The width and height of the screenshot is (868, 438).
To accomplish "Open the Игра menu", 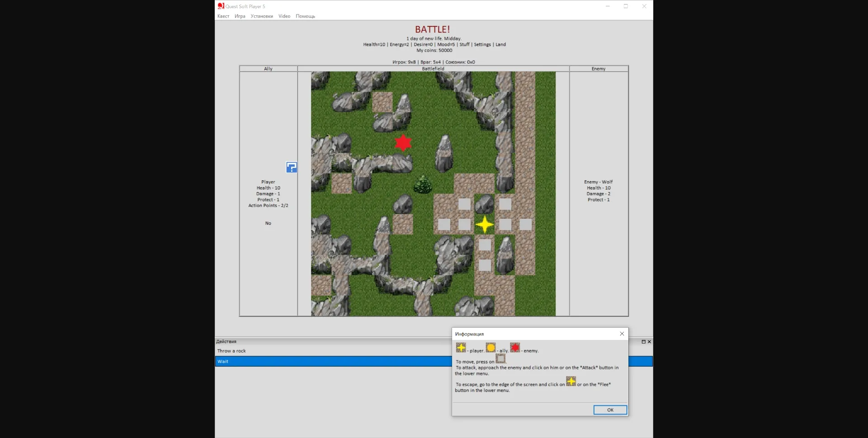I will (x=240, y=16).
